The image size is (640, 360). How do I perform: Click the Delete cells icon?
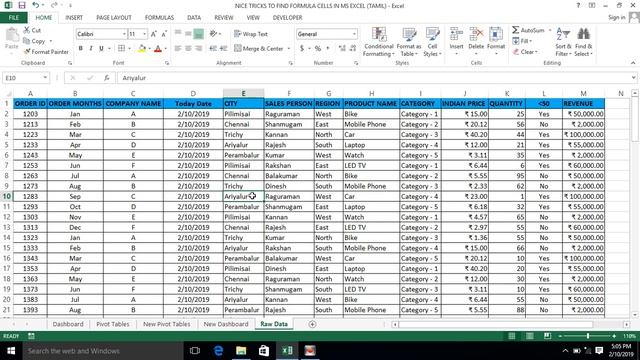coord(476,34)
